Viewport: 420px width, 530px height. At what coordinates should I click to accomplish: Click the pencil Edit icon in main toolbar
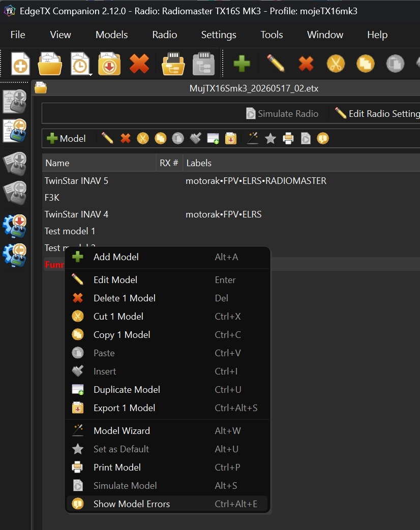pos(276,63)
